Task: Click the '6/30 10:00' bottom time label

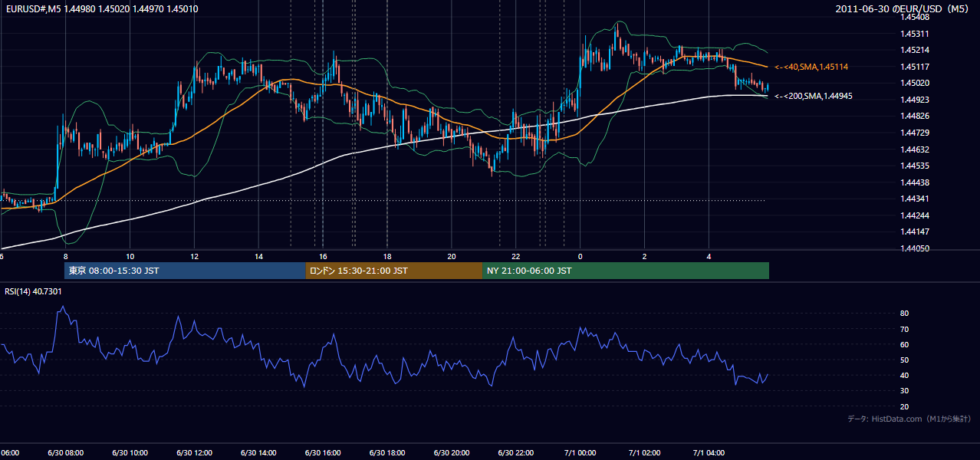Action: tap(130, 453)
